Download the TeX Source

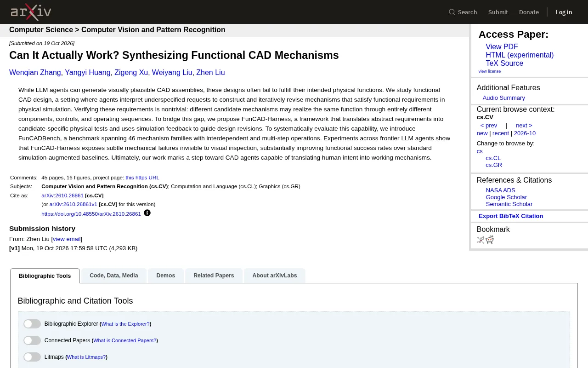coord(504,63)
